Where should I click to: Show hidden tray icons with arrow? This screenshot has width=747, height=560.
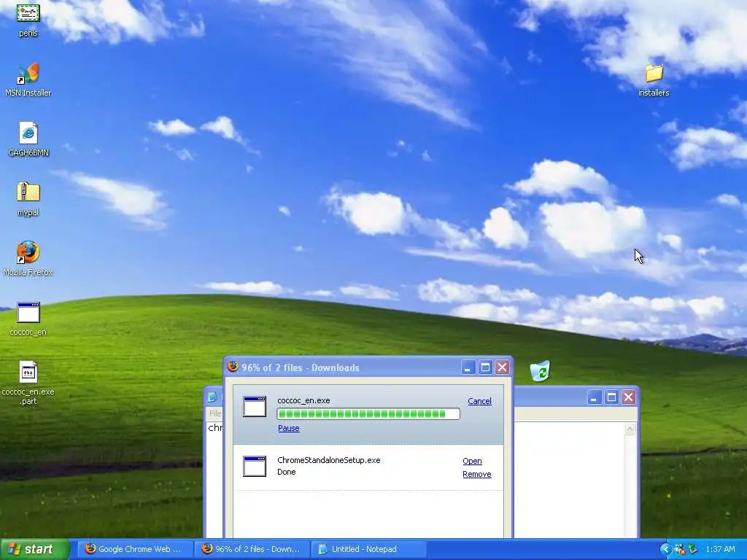[665, 549]
